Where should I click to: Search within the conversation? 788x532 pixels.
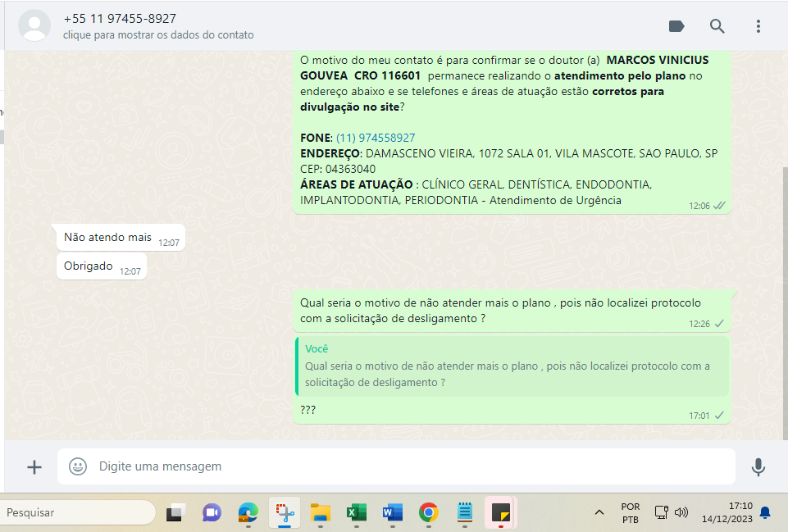(717, 26)
